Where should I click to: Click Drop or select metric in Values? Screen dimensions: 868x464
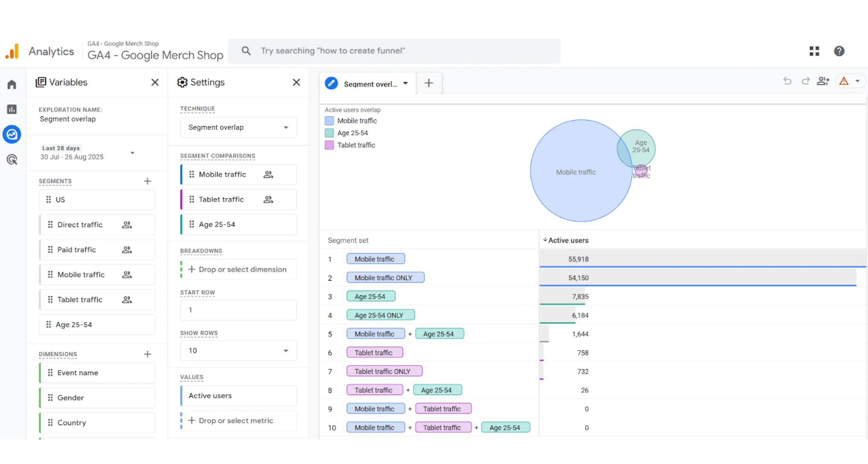coord(238,421)
